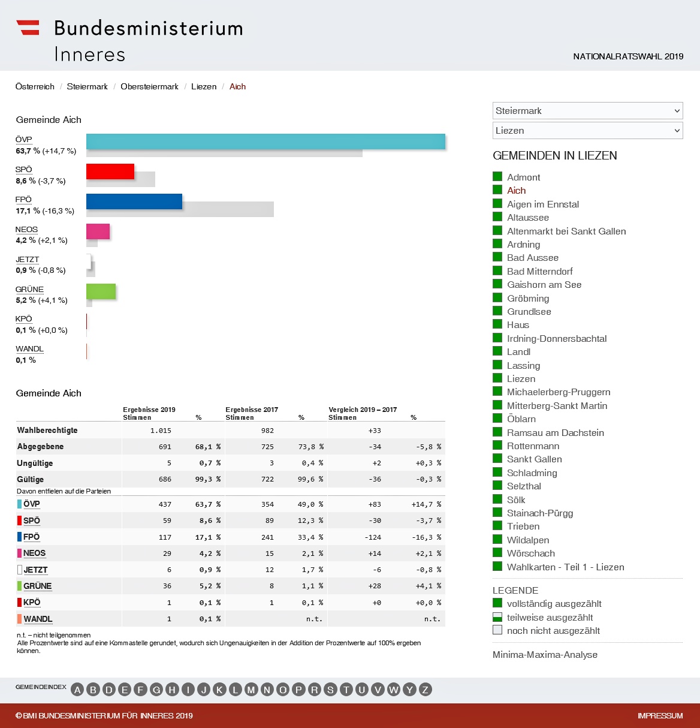Click the Austrian flag logo icon

(x=28, y=28)
